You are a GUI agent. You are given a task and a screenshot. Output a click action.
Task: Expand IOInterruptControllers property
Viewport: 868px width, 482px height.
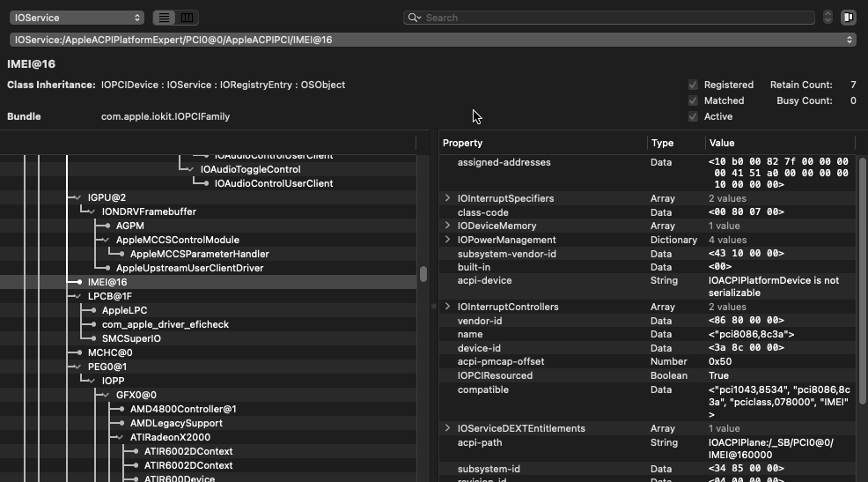point(447,307)
